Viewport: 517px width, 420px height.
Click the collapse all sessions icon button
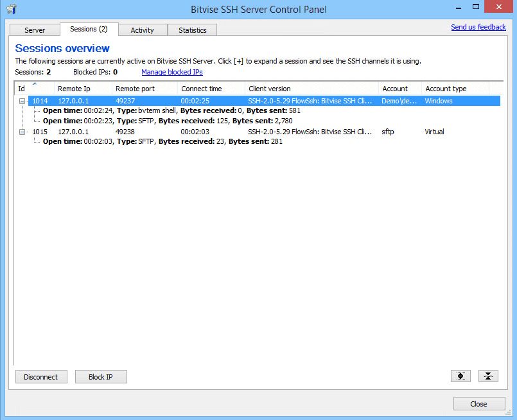488,376
